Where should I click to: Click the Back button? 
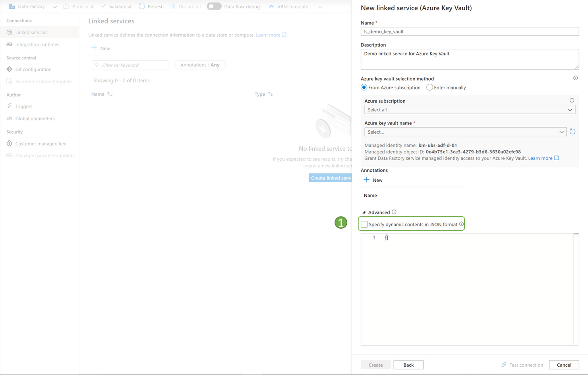tap(408, 365)
